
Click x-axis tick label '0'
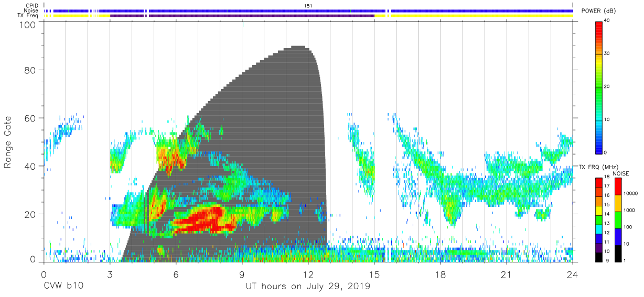44,275
